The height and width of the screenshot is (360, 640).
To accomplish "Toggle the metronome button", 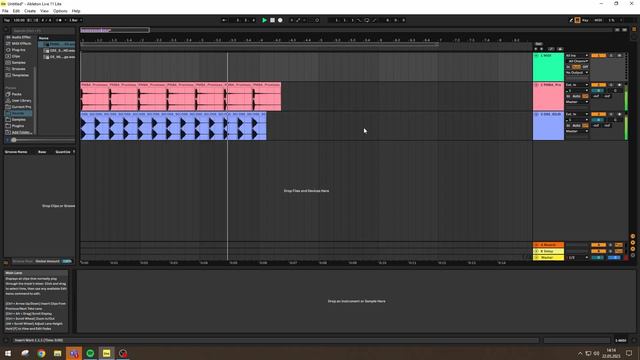I will coord(60,20).
